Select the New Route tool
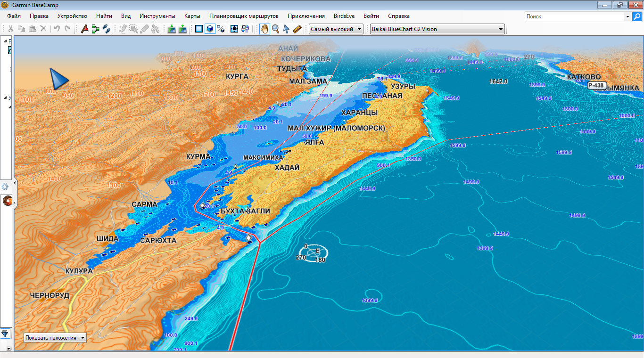 pos(96,29)
